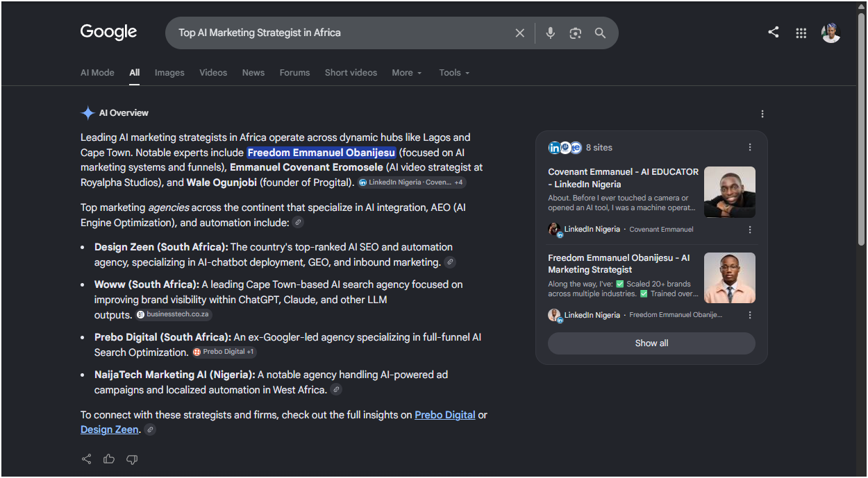
Task: Give thumbs up to AI Overview
Action: coord(109,459)
